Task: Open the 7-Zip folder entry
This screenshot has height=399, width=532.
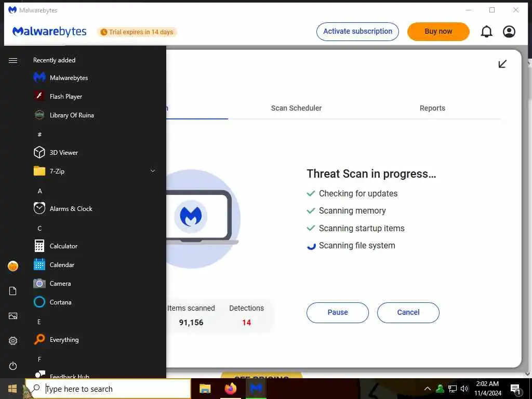Action: 95,171
